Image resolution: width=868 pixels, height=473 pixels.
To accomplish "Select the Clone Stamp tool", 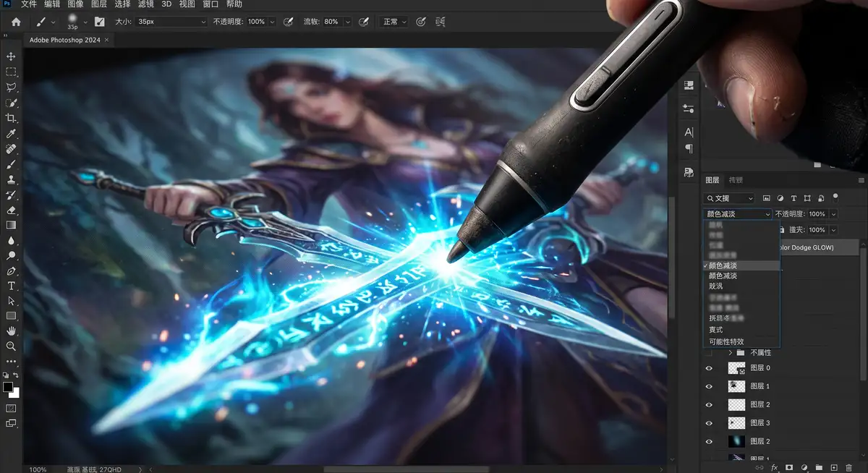I will click(x=11, y=179).
